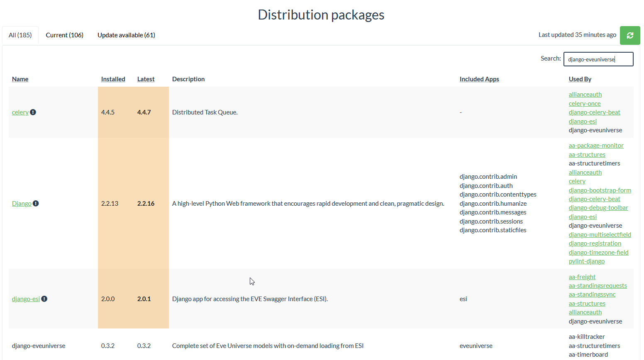The height and width of the screenshot is (360, 644).
Task: Open the aa-package-monitor link
Action: (x=596, y=145)
